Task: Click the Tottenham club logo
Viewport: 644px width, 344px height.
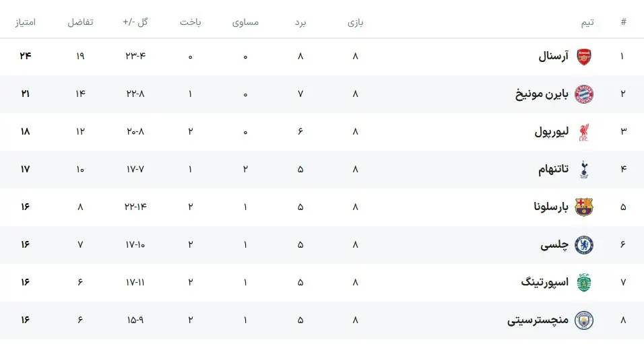Action: tap(584, 170)
